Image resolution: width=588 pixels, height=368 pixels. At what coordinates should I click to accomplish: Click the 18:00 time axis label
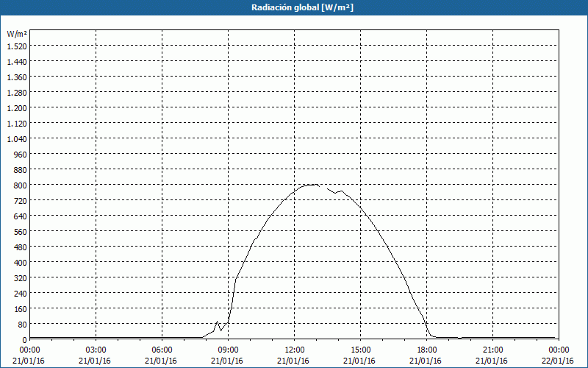pyautogui.click(x=427, y=350)
